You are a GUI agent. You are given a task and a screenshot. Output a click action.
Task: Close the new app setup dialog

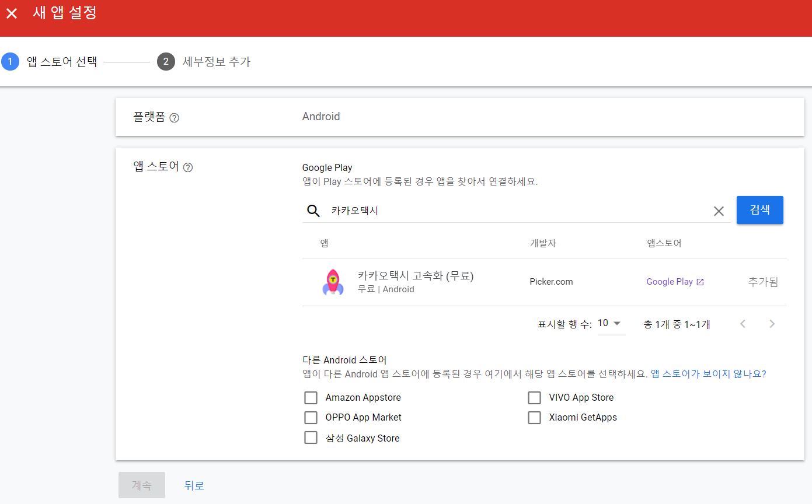[x=12, y=13]
